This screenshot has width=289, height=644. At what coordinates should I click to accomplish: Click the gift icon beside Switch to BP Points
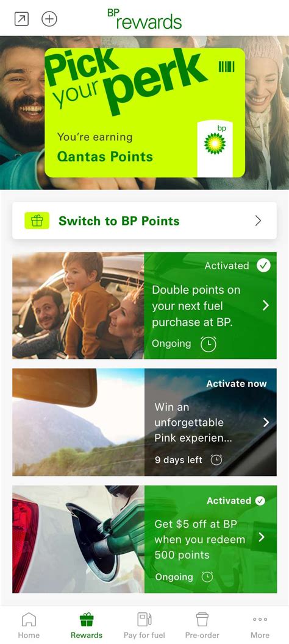point(37,221)
